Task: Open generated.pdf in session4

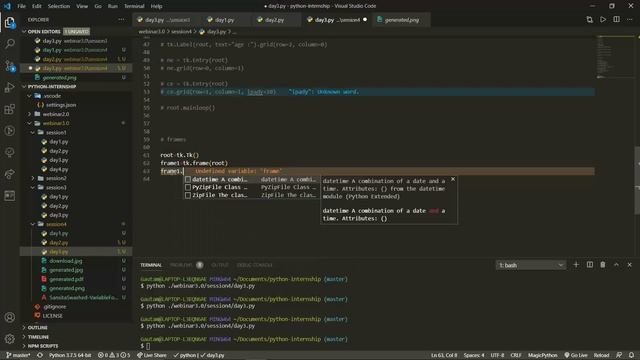Action: (x=67, y=279)
